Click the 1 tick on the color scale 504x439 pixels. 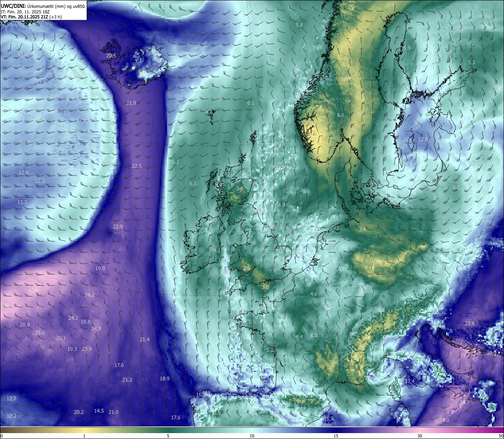point(84,436)
